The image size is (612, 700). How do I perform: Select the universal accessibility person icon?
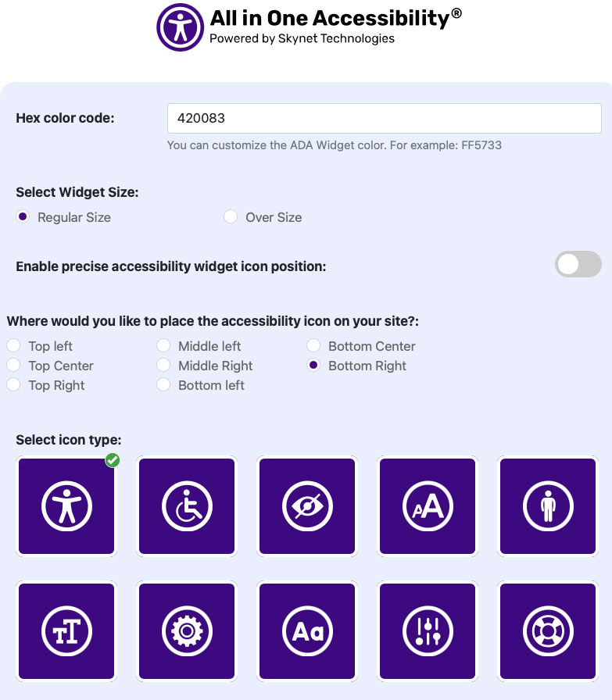[x=66, y=505]
